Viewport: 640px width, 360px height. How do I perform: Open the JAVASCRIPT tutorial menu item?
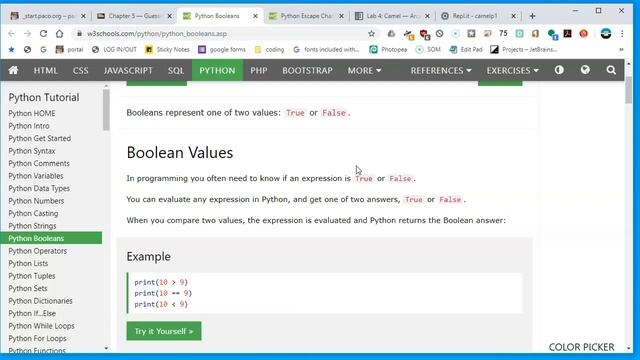coord(128,70)
